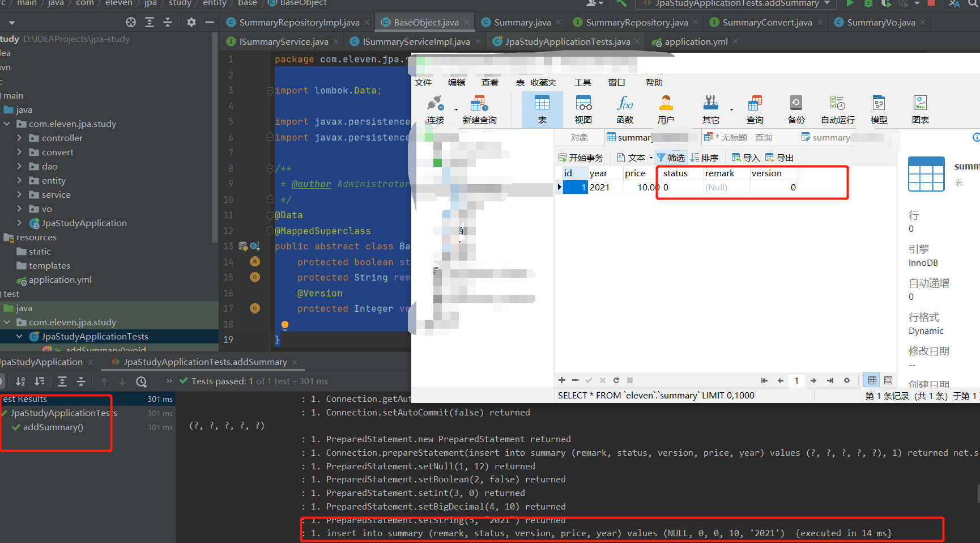Viewport: 980px width, 543px height.
Task: Click 新建查询 to create a new query
Action: 479,109
